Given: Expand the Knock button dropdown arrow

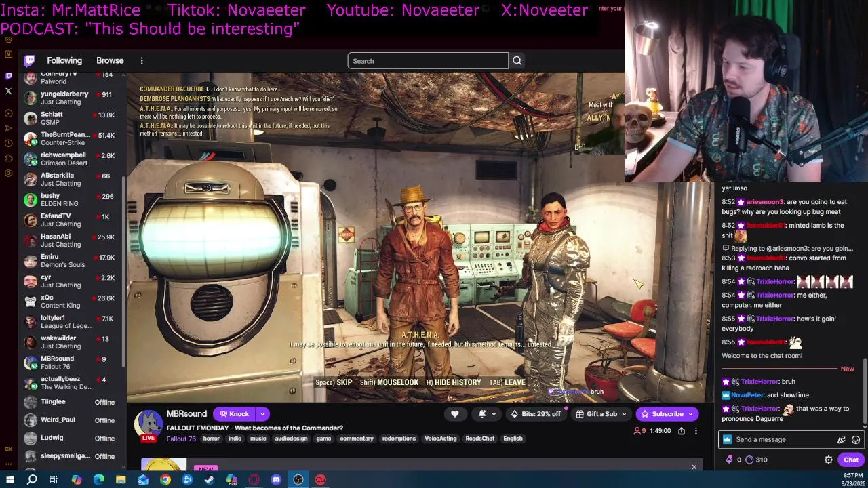Looking at the screenshot, I should (x=262, y=414).
